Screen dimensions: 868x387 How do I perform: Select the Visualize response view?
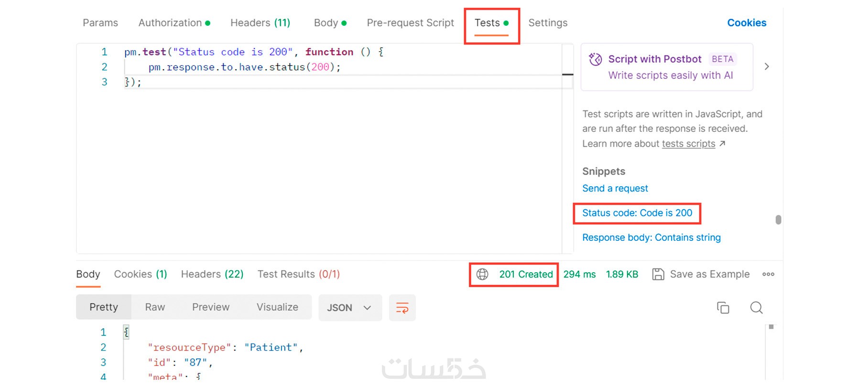[277, 307]
